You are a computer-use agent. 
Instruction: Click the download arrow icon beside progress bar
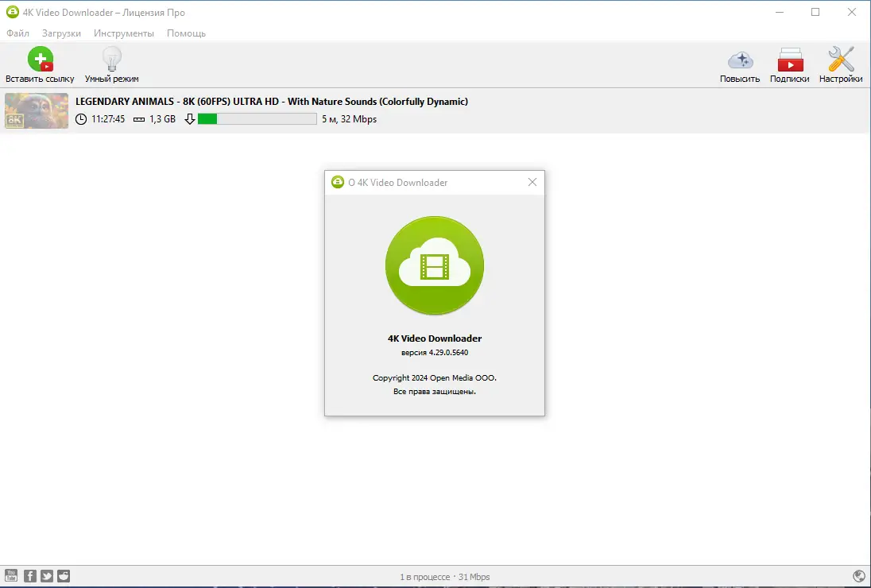[189, 119]
